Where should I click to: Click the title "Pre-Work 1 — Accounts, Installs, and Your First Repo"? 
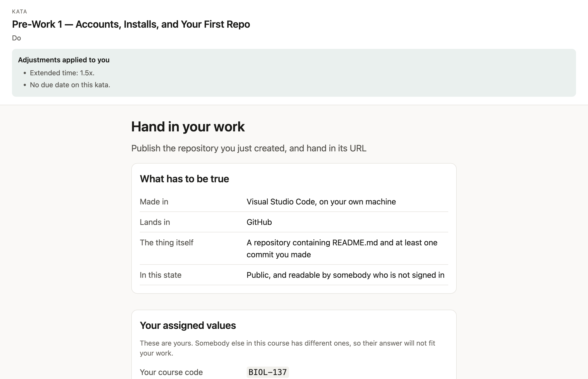[x=131, y=24]
